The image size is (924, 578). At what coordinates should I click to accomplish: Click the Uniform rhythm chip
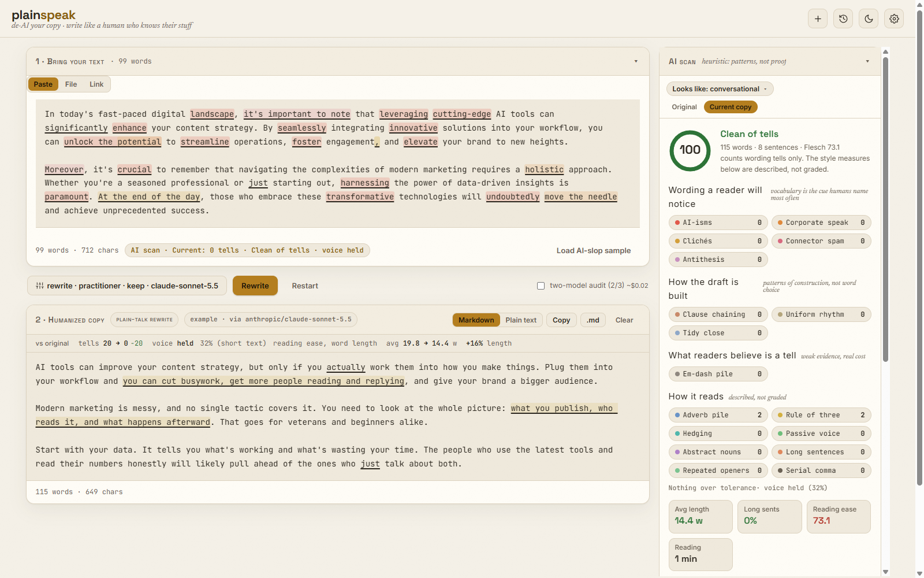821,314
